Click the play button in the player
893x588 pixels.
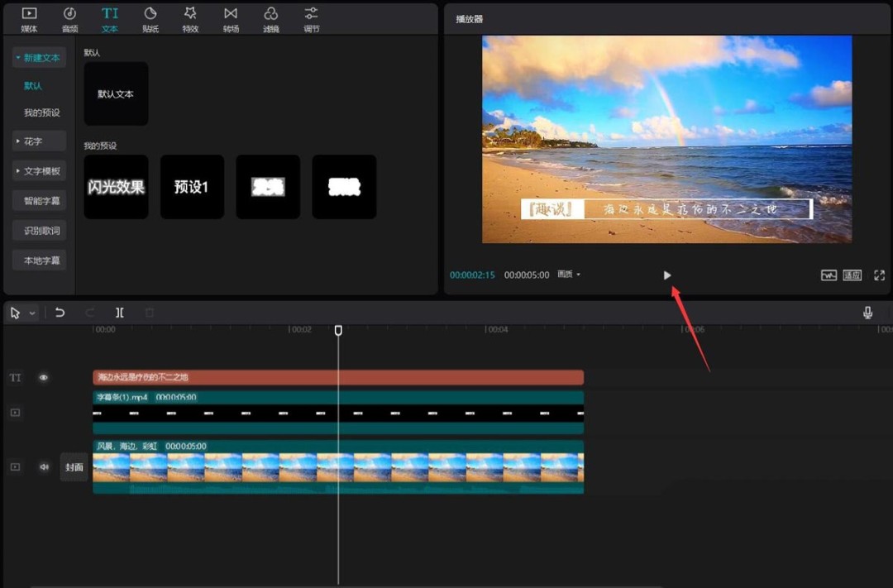(x=667, y=275)
